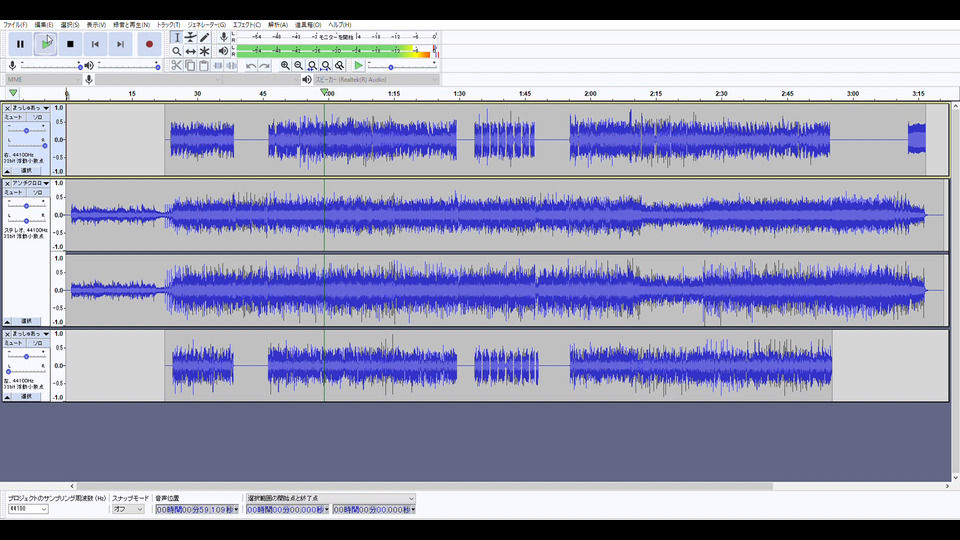
Task: Click the 音声位置 time field
Action: pyautogui.click(x=197, y=509)
